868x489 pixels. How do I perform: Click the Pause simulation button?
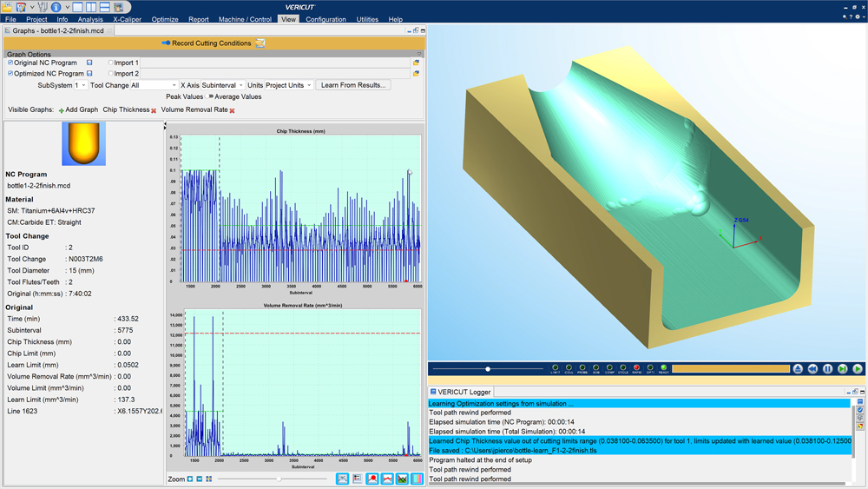coord(827,369)
